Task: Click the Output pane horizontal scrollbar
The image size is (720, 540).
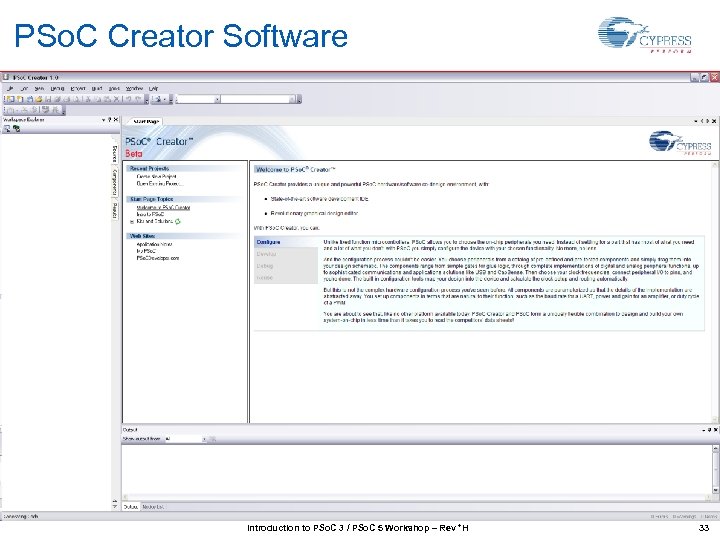Action: click(x=417, y=497)
